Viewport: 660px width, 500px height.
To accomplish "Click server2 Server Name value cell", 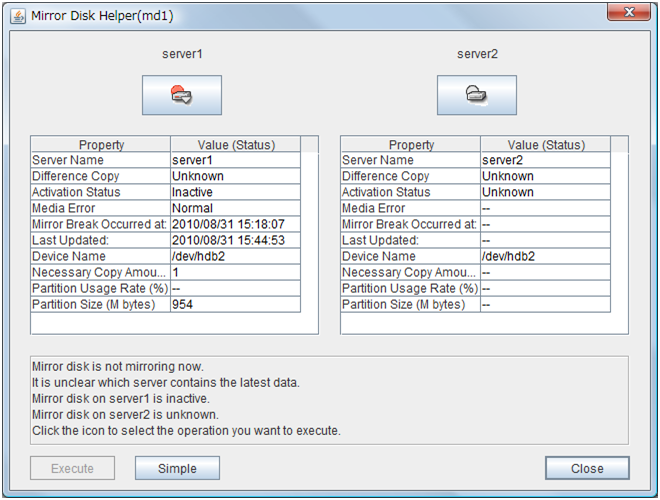I will 545,160.
